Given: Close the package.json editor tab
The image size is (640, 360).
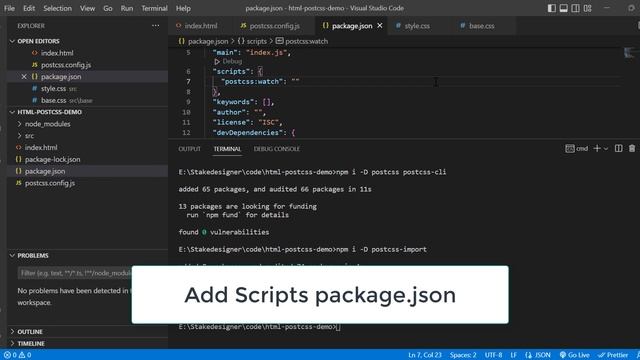Looking at the screenshot, I should (x=380, y=26).
